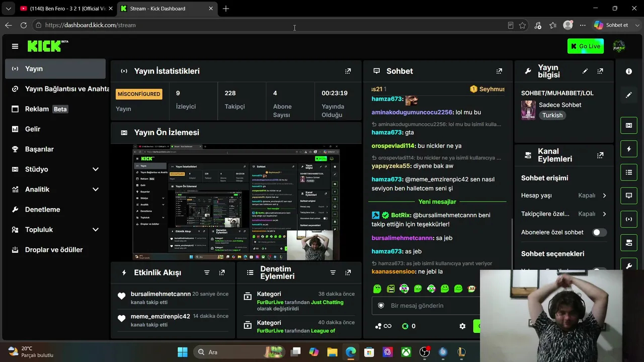
Task: Pop out the Yayın bilgisi panel
Action: point(600,71)
